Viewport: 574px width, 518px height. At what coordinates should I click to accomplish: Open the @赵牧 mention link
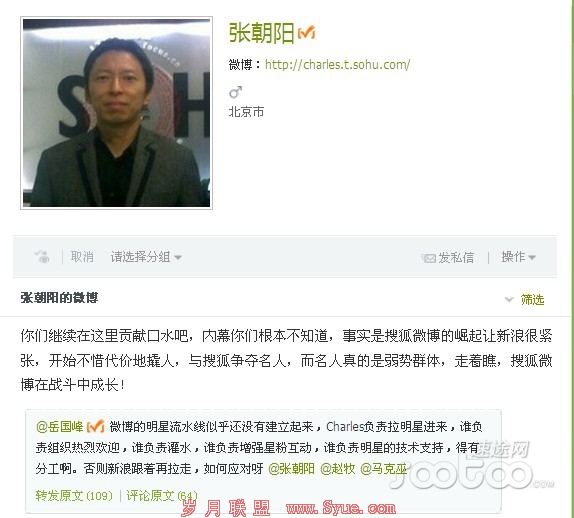pos(338,469)
